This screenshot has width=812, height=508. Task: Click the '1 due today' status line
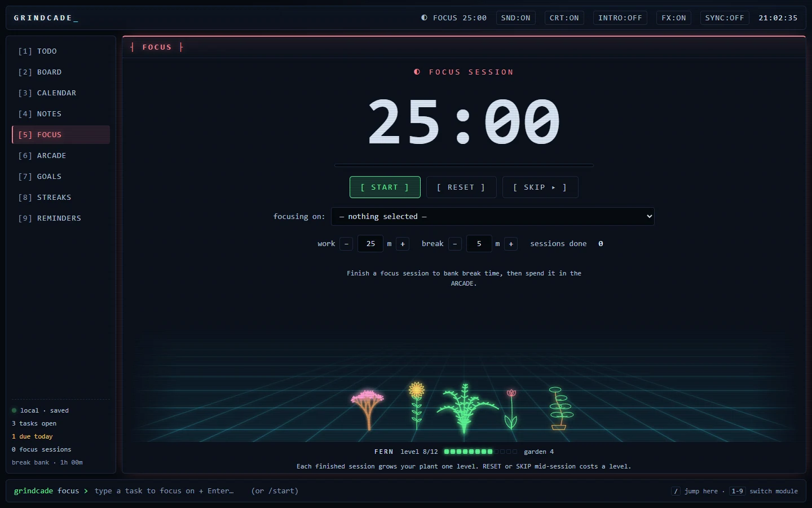pyautogui.click(x=32, y=436)
